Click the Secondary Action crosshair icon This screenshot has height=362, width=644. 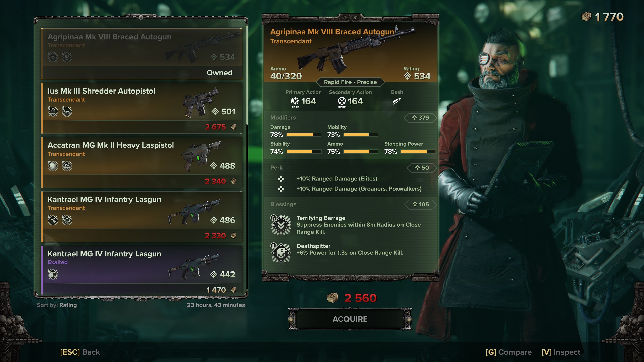(342, 102)
